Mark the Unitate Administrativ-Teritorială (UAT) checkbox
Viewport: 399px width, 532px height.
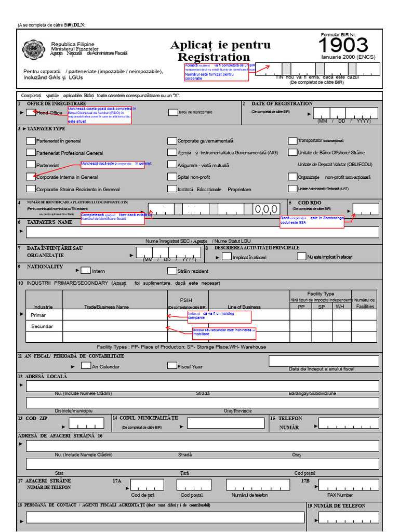[292, 189]
